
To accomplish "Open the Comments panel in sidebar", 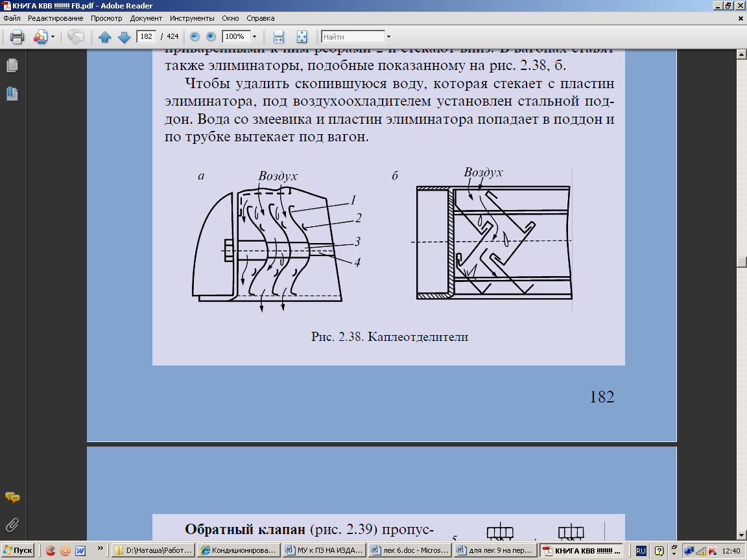I will pos(12,498).
